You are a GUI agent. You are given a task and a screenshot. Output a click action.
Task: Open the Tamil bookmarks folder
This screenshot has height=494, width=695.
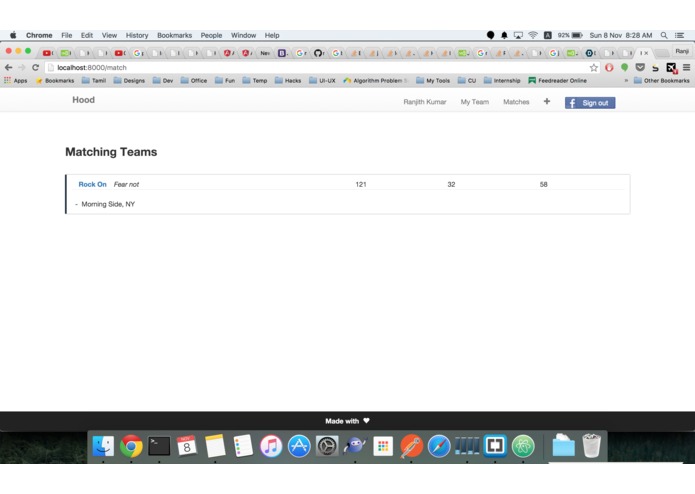point(94,80)
